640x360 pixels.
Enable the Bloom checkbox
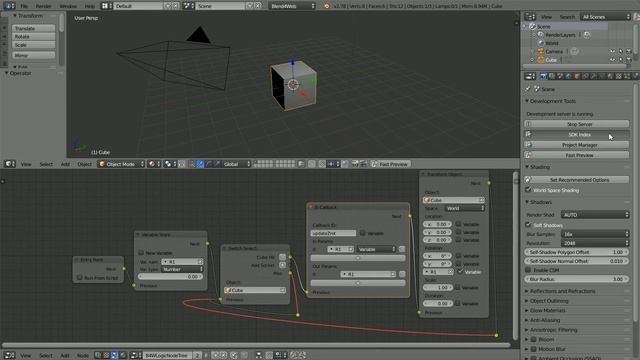(533, 339)
